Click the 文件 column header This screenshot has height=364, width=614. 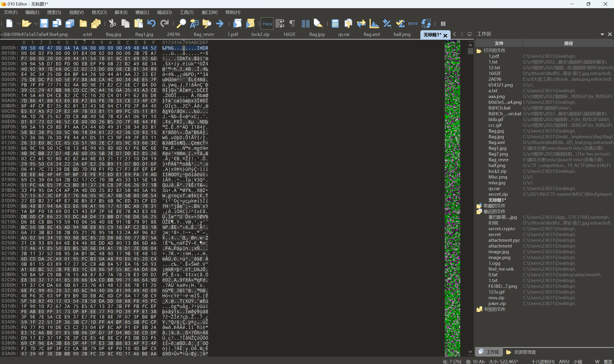click(x=499, y=43)
